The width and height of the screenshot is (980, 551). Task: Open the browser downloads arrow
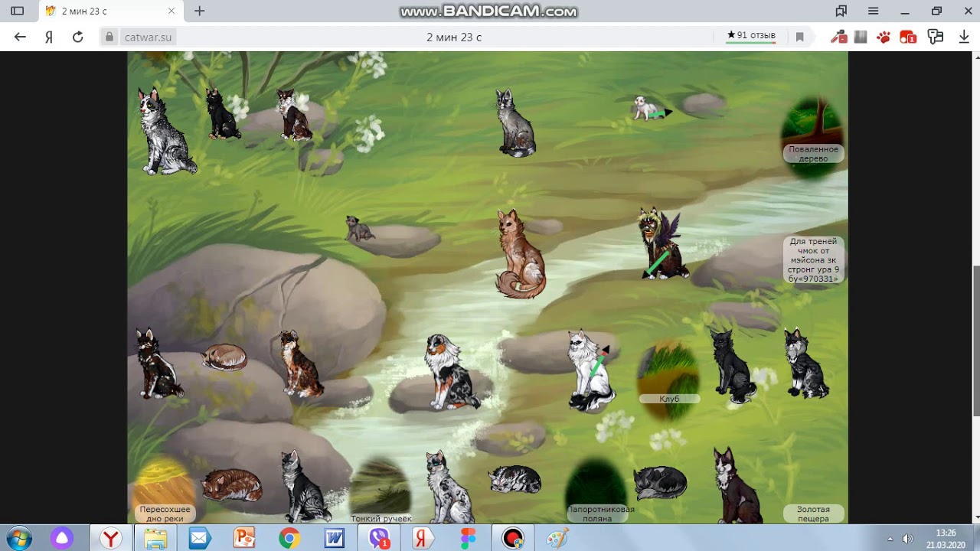(962, 37)
